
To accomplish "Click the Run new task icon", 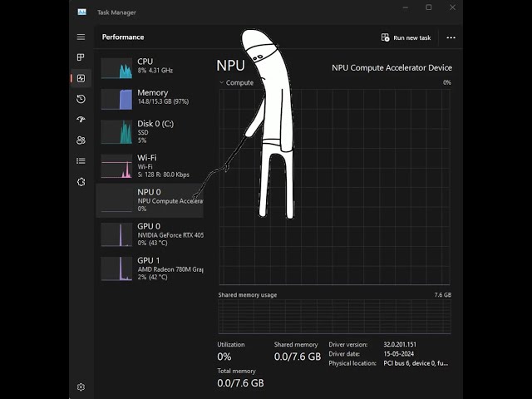I will coord(385,37).
